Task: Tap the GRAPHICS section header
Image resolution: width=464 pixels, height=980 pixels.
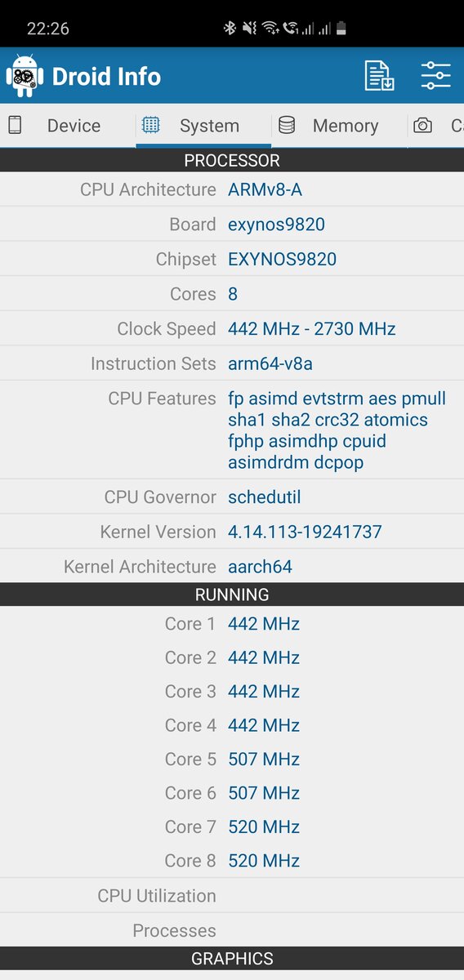Action: (x=232, y=958)
